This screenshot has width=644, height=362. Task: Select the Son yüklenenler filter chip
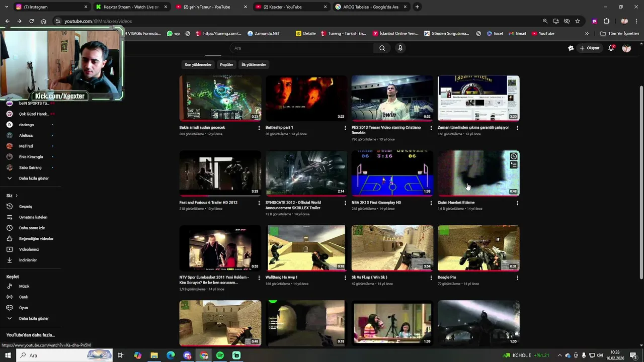coord(198,64)
